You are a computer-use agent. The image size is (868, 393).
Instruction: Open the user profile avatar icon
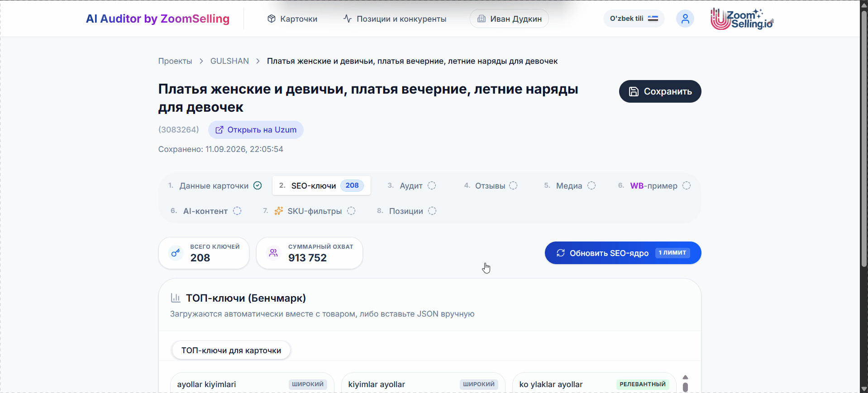pyautogui.click(x=685, y=19)
